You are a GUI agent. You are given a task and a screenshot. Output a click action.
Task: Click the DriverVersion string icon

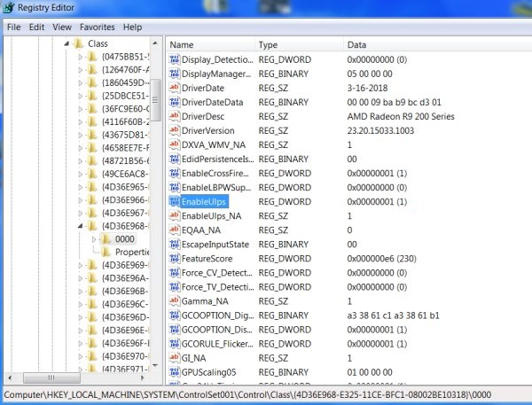[x=174, y=131]
